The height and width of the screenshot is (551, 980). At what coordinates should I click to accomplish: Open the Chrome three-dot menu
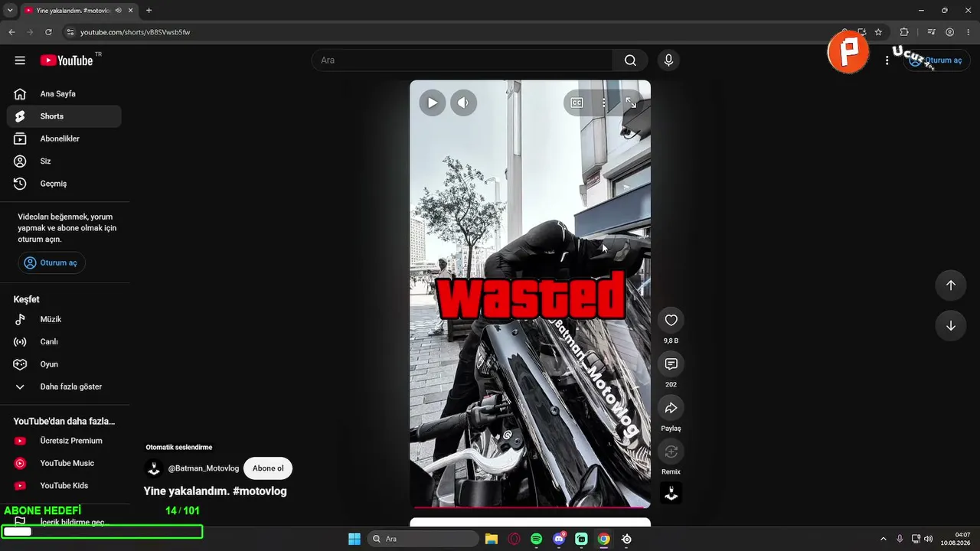pyautogui.click(x=968, y=32)
